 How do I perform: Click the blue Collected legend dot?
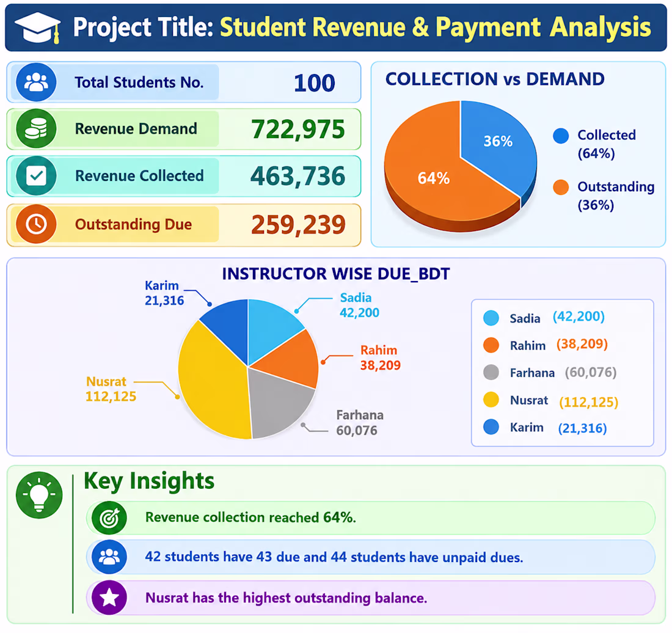(x=561, y=136)
